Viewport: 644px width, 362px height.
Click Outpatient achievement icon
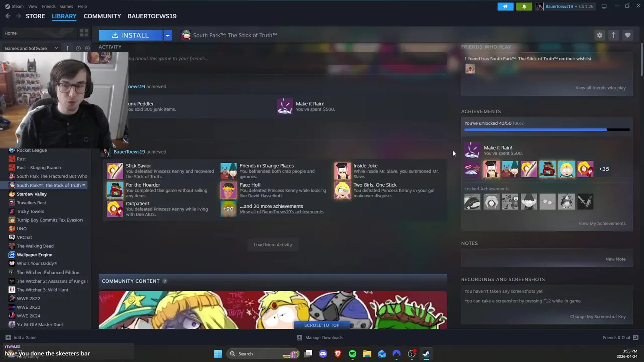(115, 209)
